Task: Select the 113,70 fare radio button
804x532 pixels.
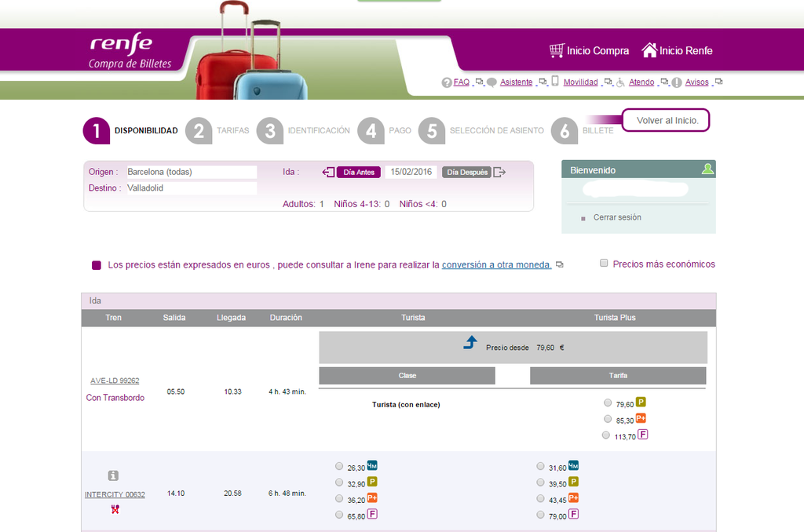Action: click(606, 435)
